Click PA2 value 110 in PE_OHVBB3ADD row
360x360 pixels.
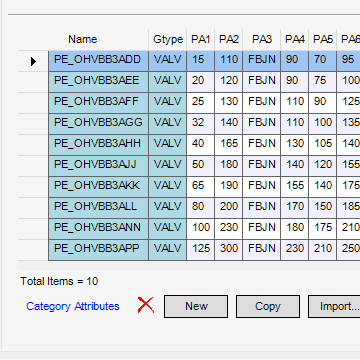point(229,61)
